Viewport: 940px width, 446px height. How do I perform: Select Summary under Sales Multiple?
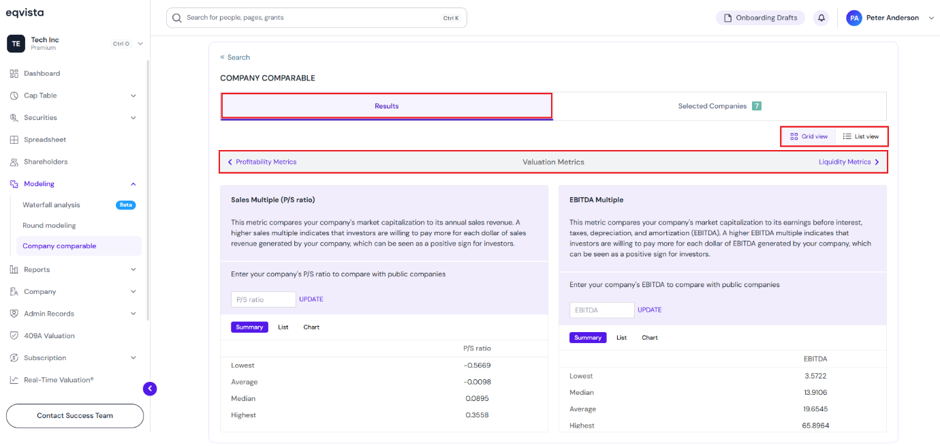[249, 327]
